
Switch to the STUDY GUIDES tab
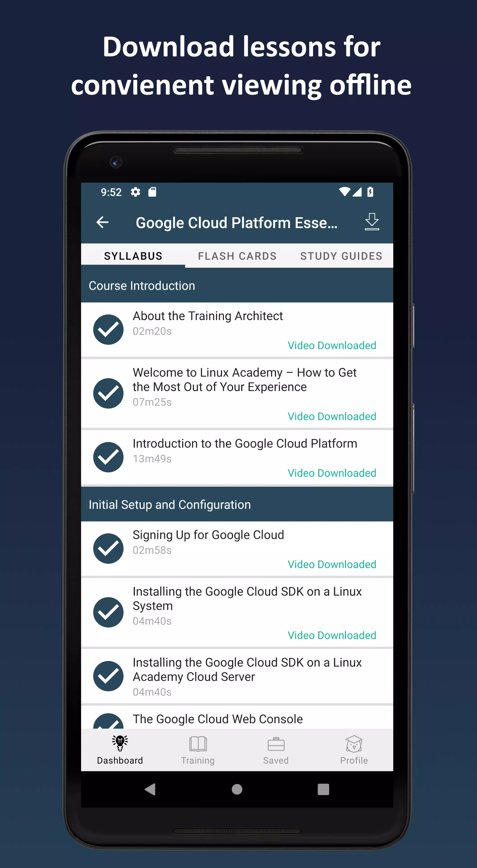coord(341,256)
